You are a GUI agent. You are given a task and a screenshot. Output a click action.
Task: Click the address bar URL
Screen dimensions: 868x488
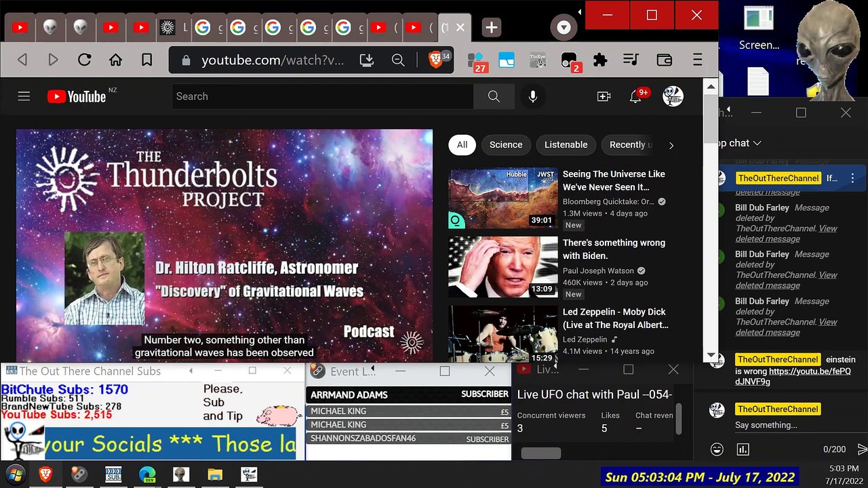tap(273, 60)
